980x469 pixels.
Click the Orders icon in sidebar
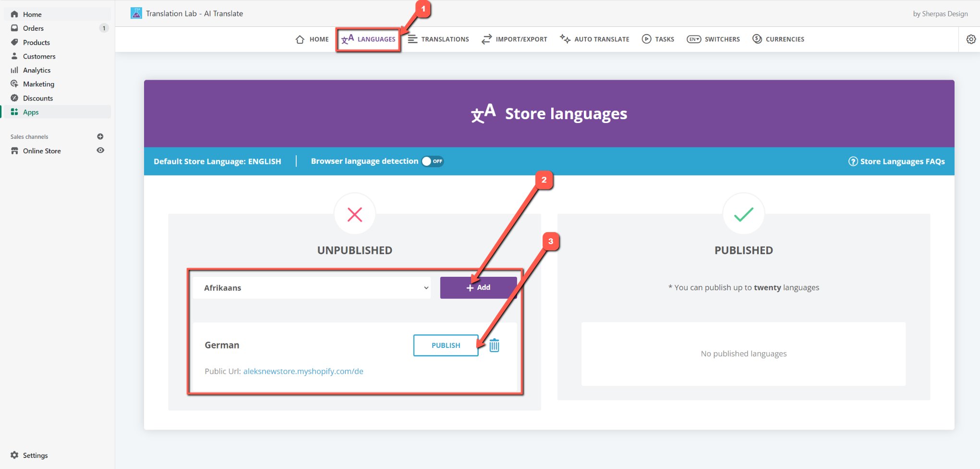pyautogui.click(x=14, y=28)
